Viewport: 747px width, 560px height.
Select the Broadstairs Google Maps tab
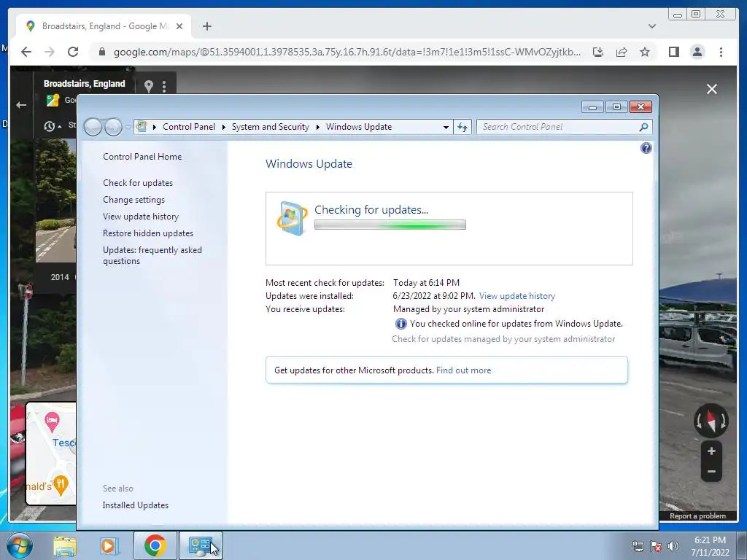(104, 26)
